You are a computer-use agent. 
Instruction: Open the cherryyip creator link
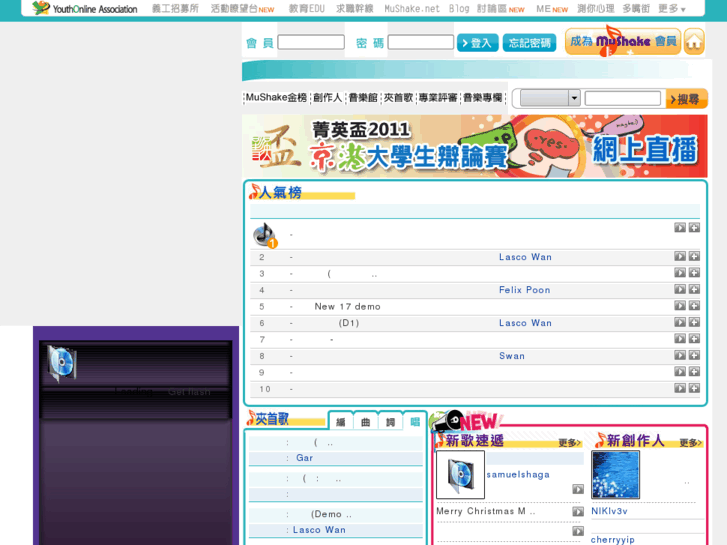tap(612, 540)
